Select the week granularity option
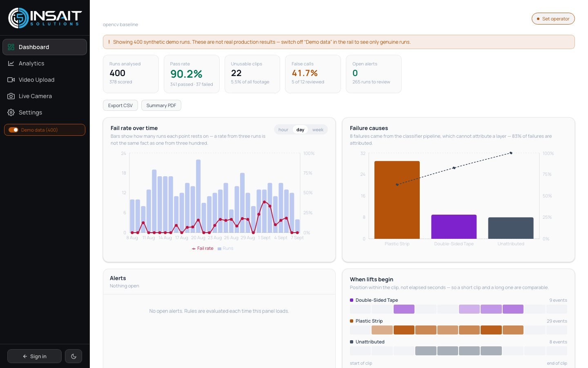The image size is (588, 368). (x=318, y=130)
